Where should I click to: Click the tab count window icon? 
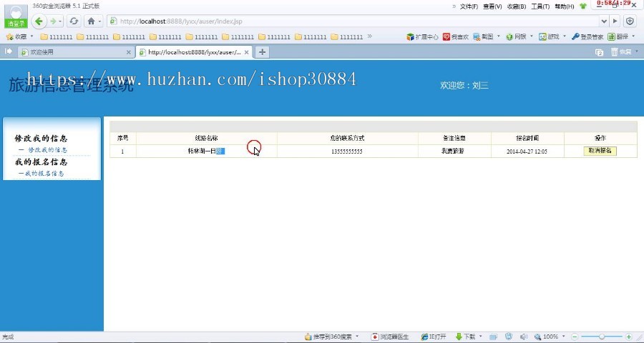point(599,52)
